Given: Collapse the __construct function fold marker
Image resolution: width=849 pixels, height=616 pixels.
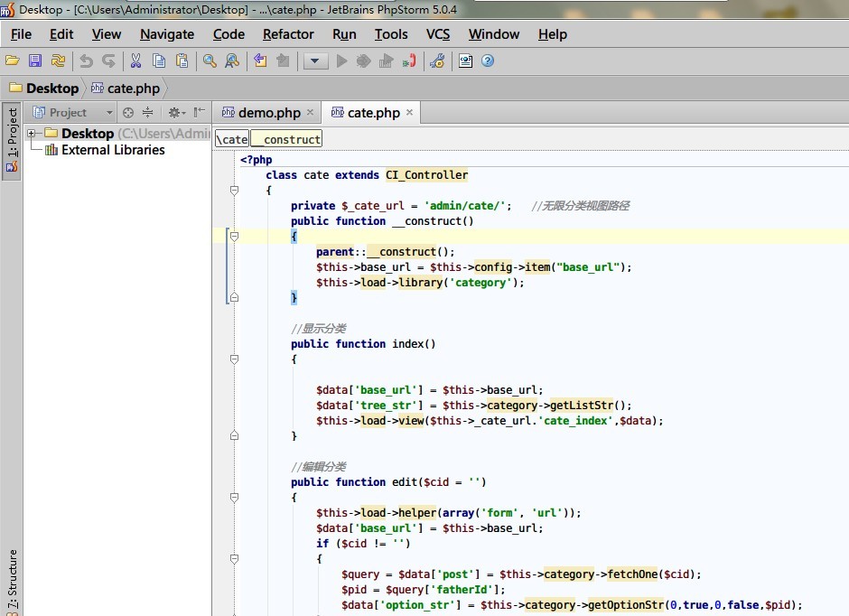Looking at the screenshot, I should [234, 237].
